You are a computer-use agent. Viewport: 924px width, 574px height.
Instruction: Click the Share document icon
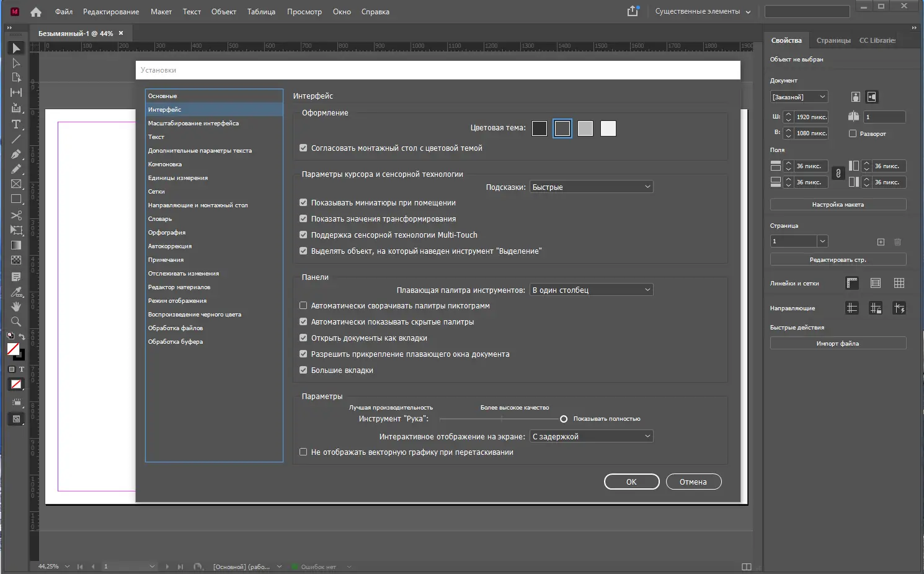click(x=633, y=11)
